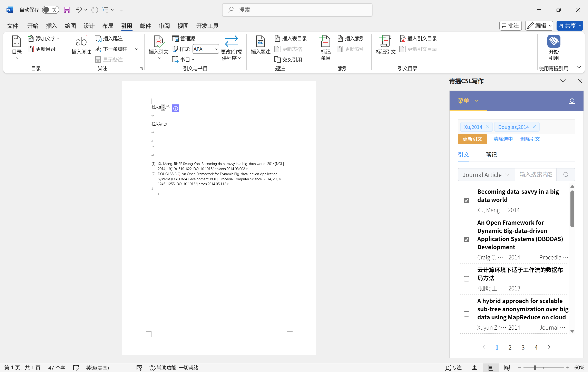Check the hybrid approach MapReduce article
588x372 pixels.
(x=466, y=314)
